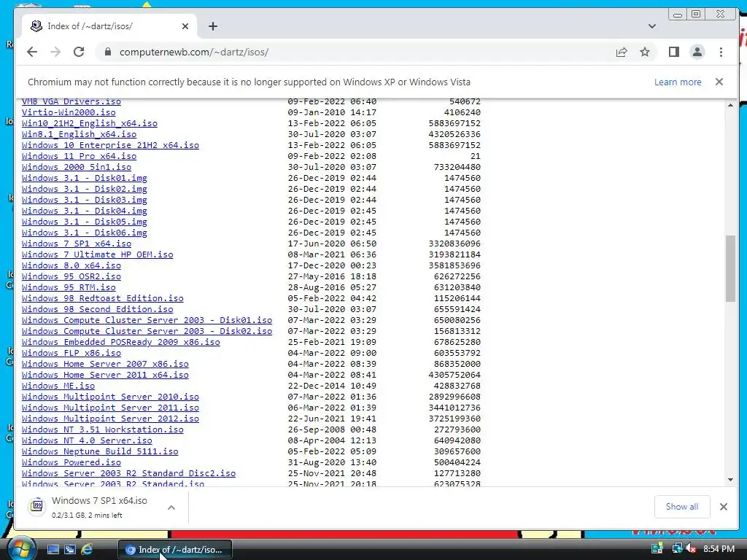Download Win10_21H2_English_x64.iso
Screen dimensions: 747x560
tap(90, 123)
